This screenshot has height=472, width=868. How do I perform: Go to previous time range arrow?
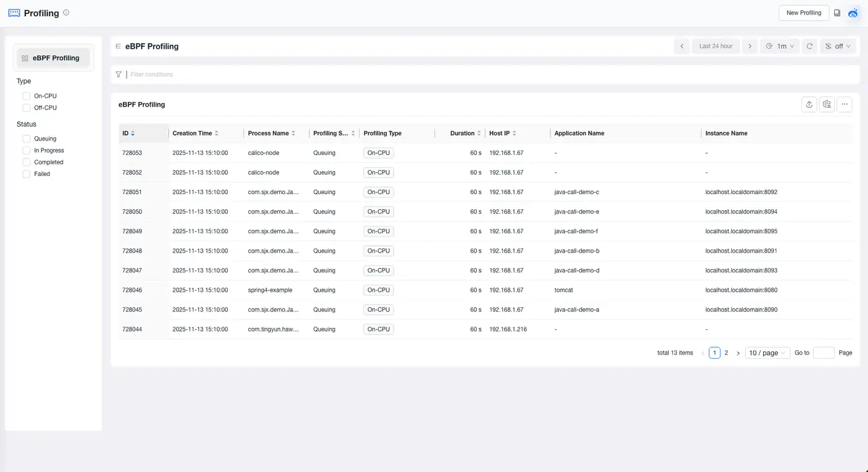coord(682,46)
